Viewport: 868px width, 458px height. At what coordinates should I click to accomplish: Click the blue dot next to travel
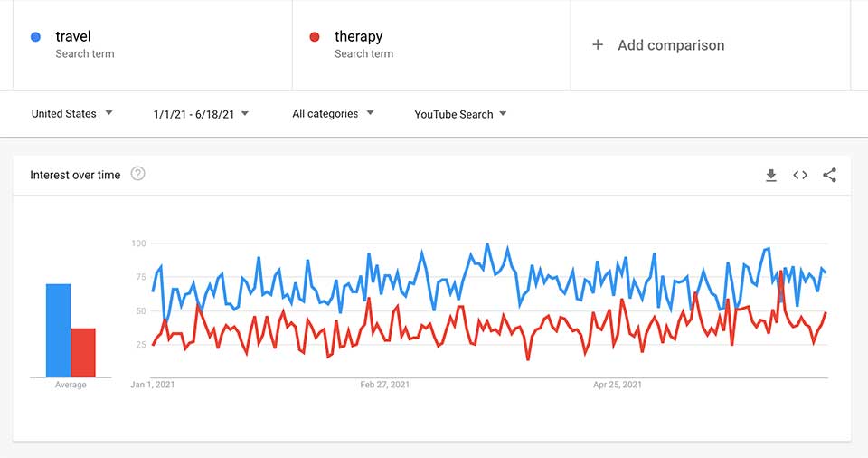35,37
